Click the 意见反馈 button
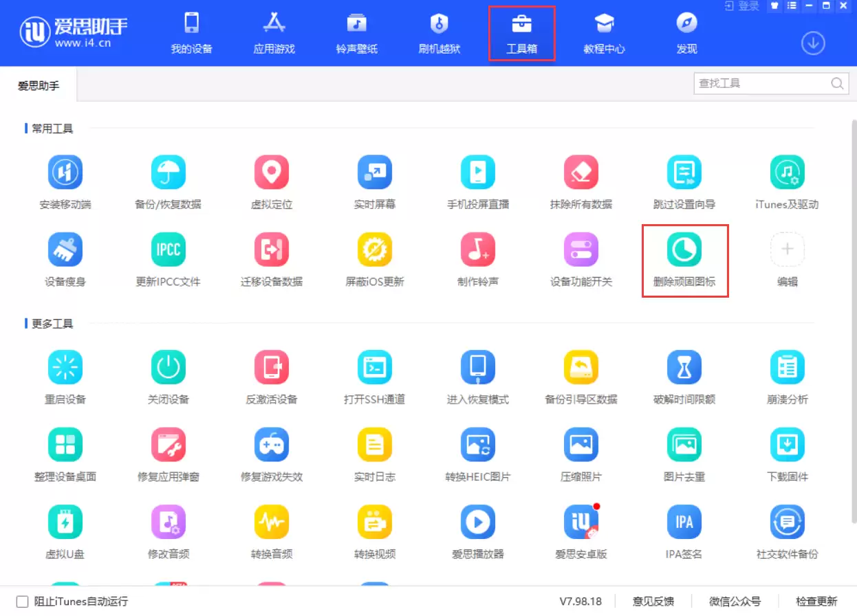 coord(653,602)
